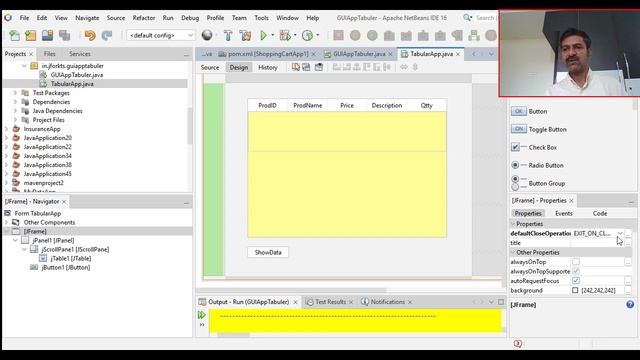
Task: Run the project with green play icon
Action: pyautogui.click(x=264, y=36)
